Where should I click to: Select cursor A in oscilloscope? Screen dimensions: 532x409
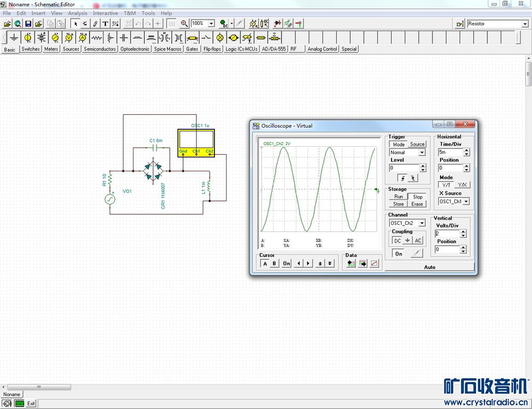(265, 263)
